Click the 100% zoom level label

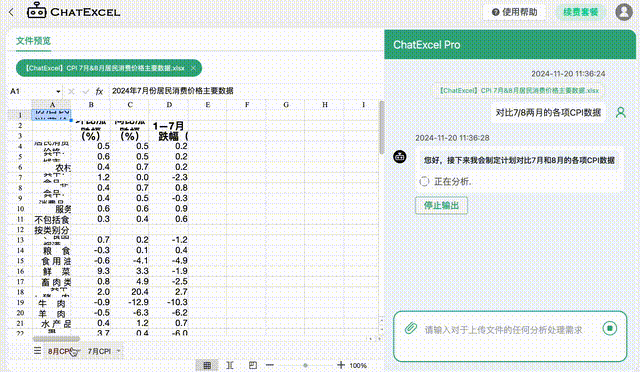[358, 365]
